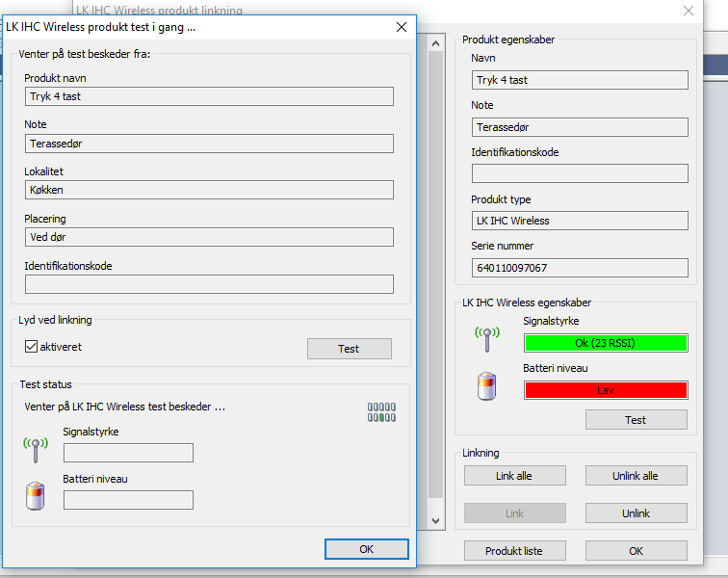Click Test button below Batteri niveau in linkning window
The image size is (728, 578).
pyautogui.click(x=637, y=420)
